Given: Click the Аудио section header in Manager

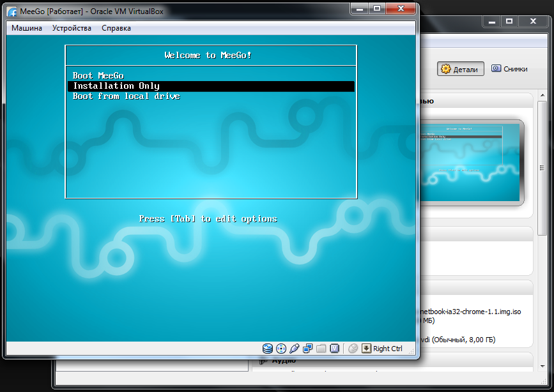Looking at the screenshot, I should tap(284, 361).
